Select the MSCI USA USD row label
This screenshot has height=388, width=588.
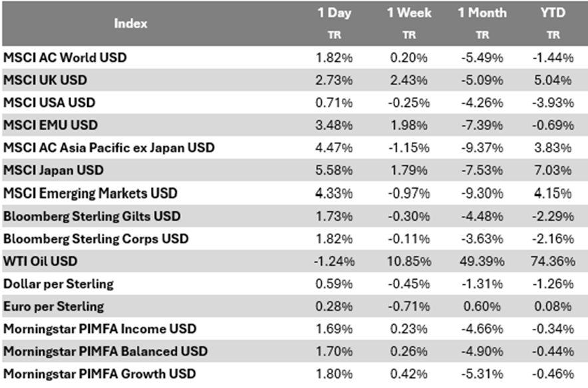[49, 103]
